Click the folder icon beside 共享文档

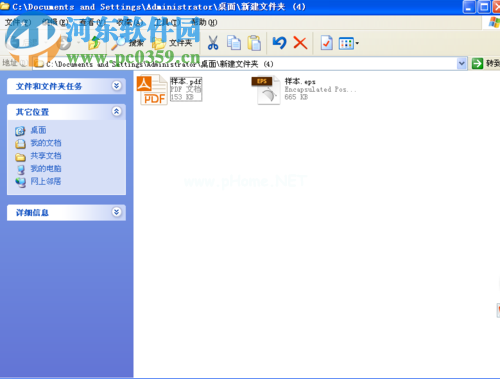tap(20, 157)
